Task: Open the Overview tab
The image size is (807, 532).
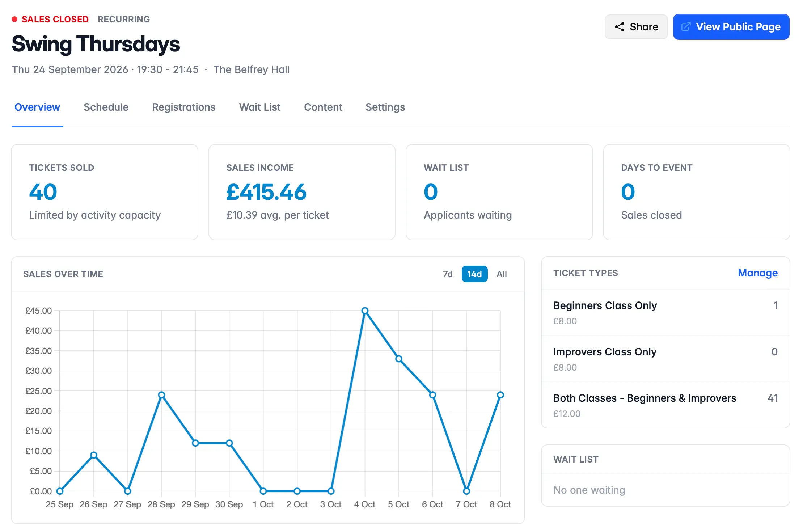Action: click(37, 107)
